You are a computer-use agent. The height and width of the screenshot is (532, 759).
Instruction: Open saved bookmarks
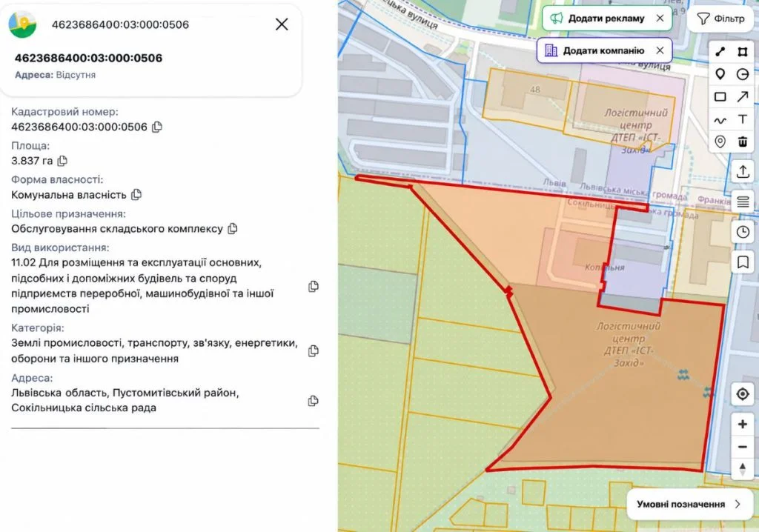pyautogui.click(x=743, y=262)
